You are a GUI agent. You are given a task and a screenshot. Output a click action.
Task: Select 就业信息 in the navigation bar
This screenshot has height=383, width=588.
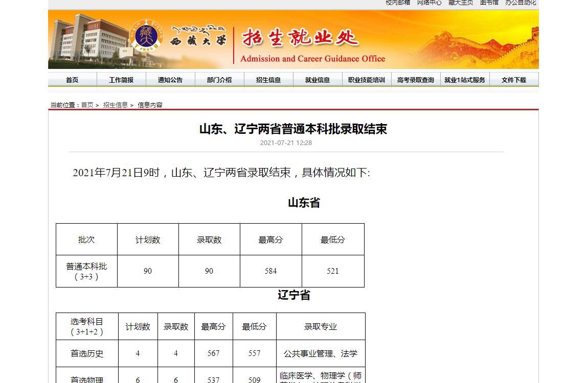coord(318,80)
